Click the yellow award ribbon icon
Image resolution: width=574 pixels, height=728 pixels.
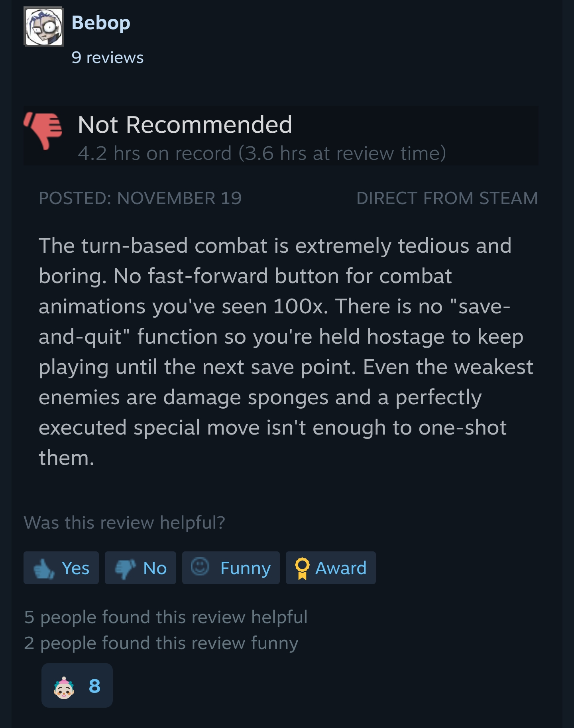pyautogui.click(x=302, y=568)
